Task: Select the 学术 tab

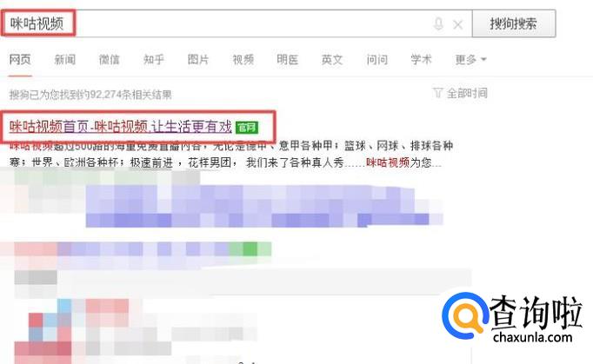Action: point(422,60)
